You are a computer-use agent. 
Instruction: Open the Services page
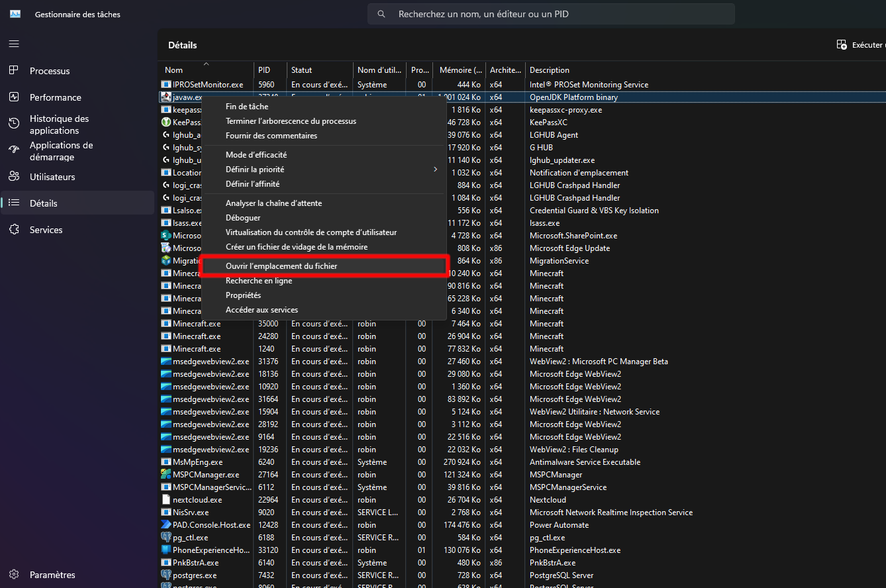tap(78, 230)
